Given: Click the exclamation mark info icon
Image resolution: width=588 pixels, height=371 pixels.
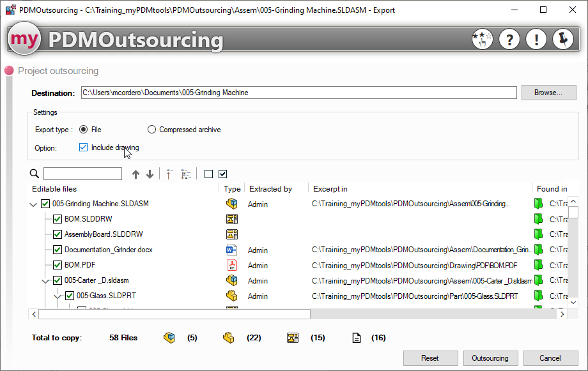Looking at the screenshot, I should (536, 40).
